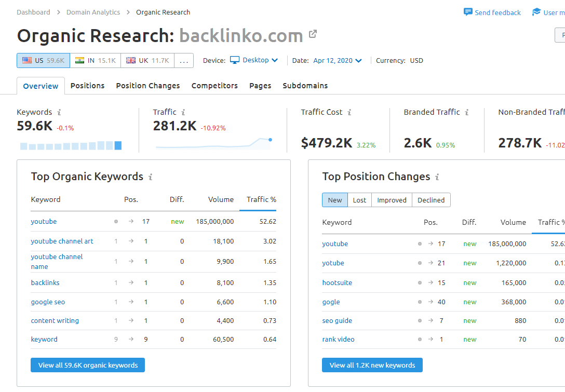Show Lost position changes
The width and height of the screenshot is (565, 392).
(359, 200)
